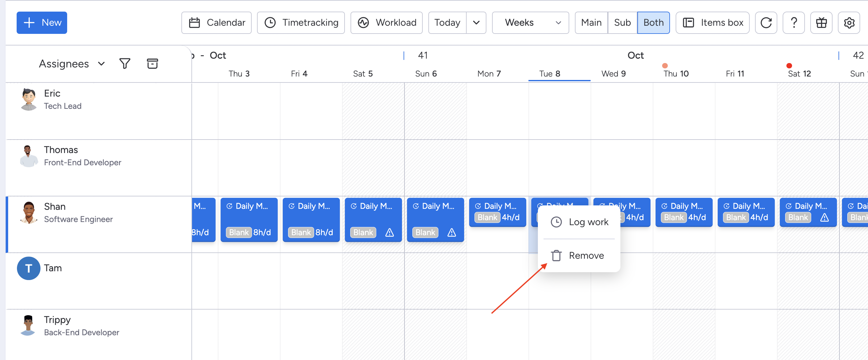
Task: Toggle the Both items mode
Action: pyautogui.click(x=653, y=22)
